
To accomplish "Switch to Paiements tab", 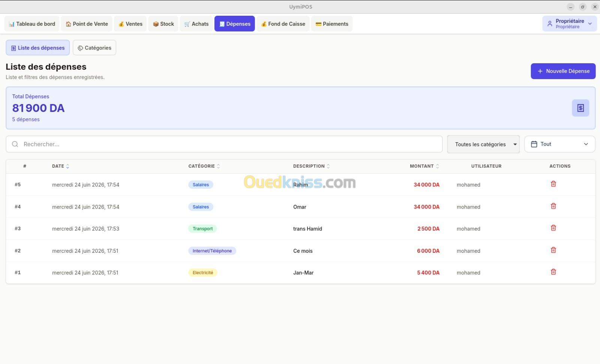I will 331,24.
